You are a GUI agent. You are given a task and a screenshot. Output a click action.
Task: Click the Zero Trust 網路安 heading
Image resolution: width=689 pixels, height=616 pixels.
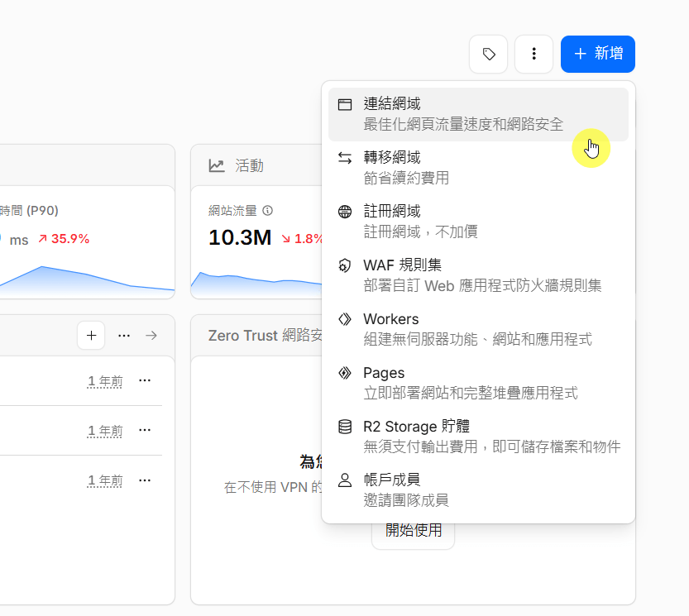265,336
